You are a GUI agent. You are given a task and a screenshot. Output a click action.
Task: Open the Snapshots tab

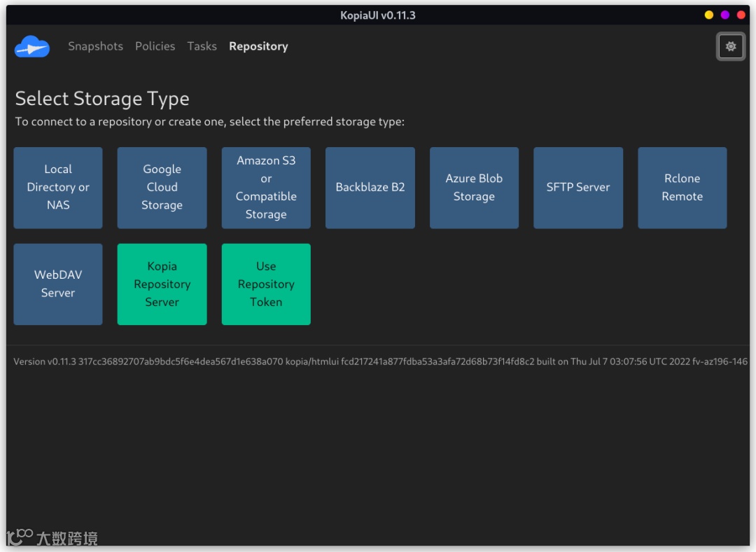(95, 46)
